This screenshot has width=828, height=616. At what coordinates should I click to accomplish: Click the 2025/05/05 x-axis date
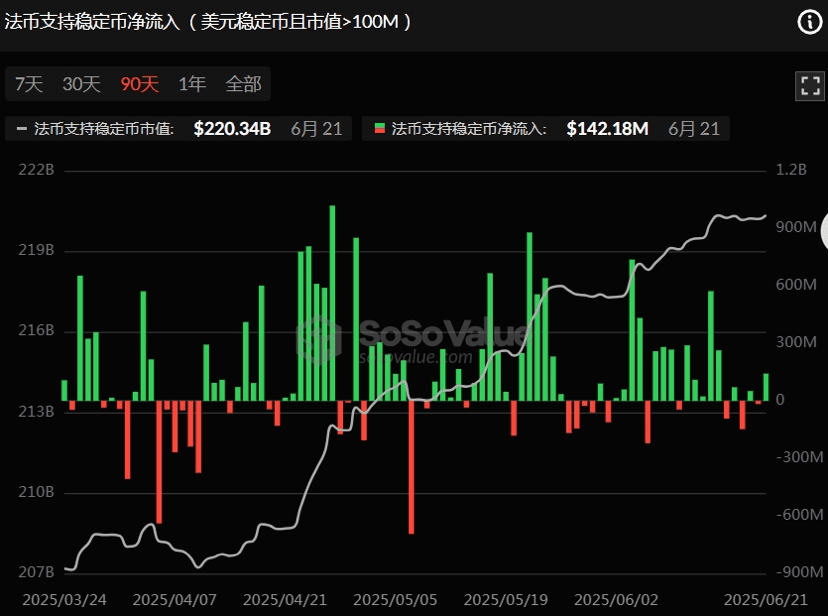point(396,600)
